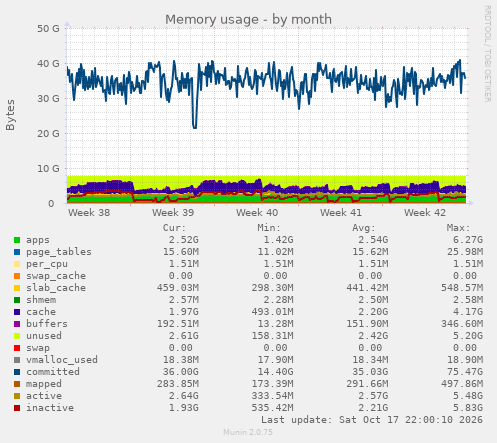The width and height of the screenshot is (497, 443).
Task: Click the inactive max value '5.83G'
Action: point(468,408)
